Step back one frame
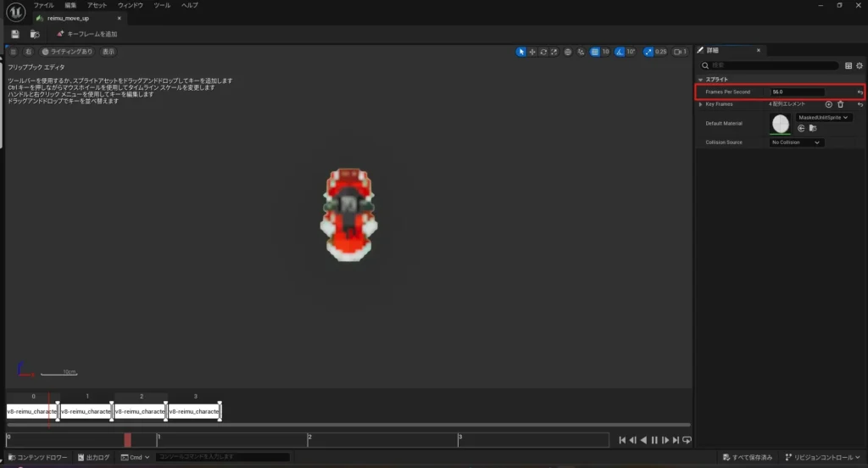This screenshot has height=468, width=868. pos(632,440)
